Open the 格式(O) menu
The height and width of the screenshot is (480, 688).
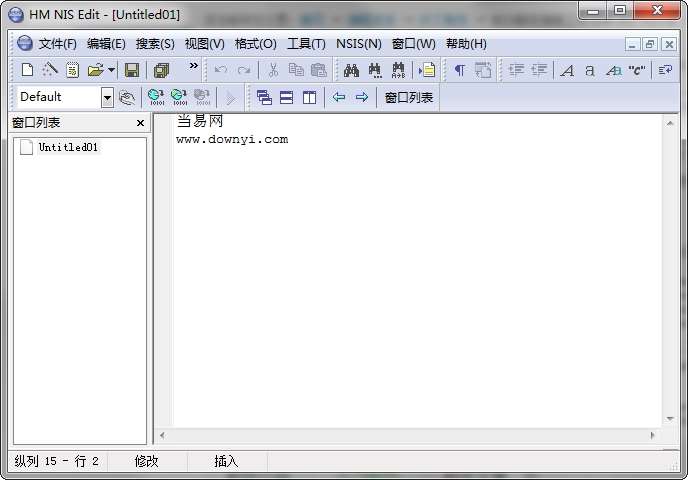256,44
